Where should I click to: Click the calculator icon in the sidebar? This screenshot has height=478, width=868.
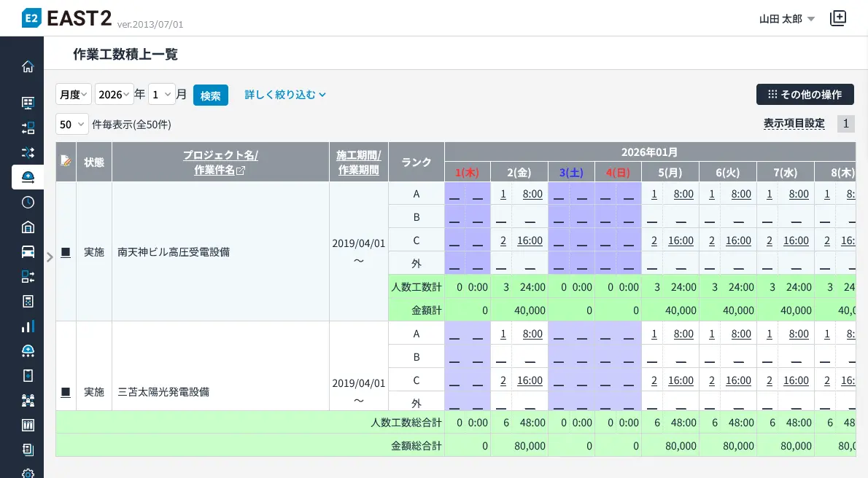28,301
